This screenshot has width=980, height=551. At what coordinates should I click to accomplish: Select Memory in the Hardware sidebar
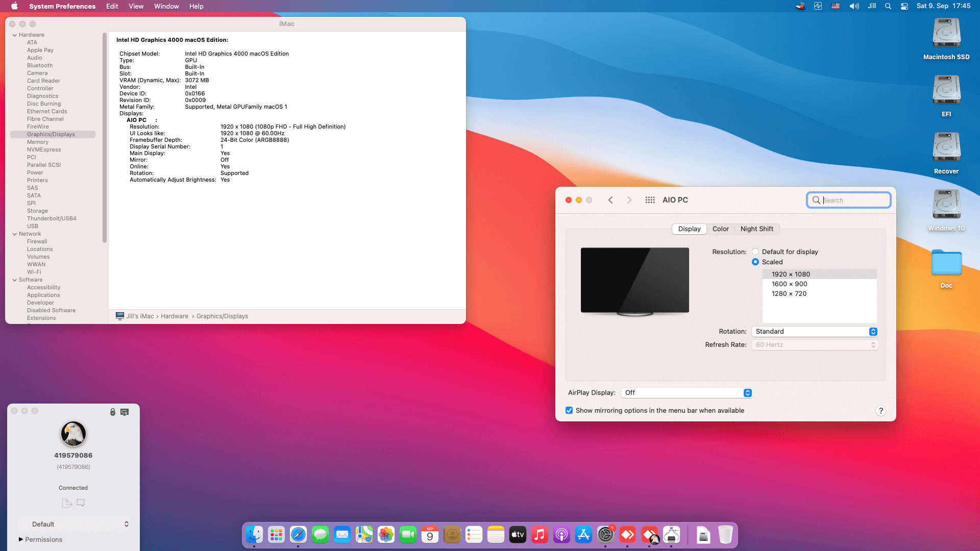(x=38, y=142)
